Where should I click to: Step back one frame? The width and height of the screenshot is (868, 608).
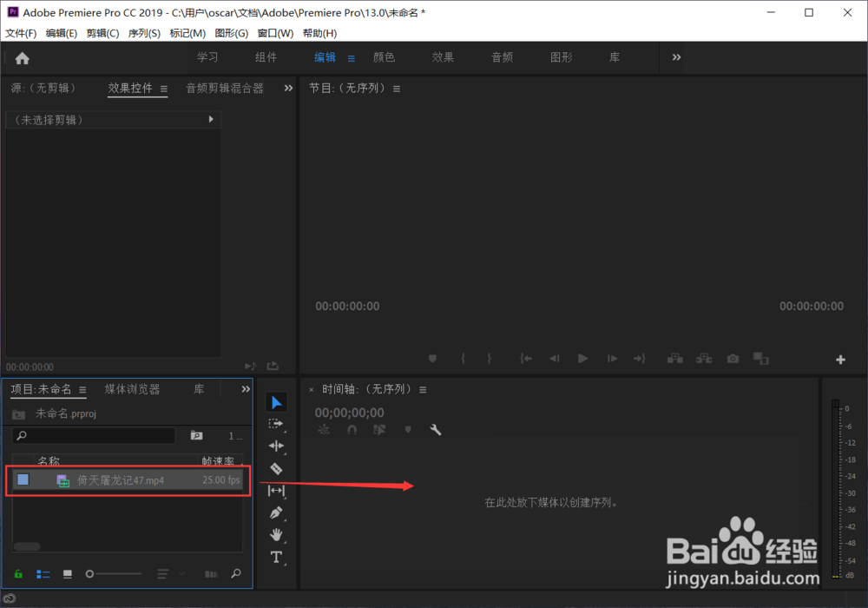pyautogui.click(x=554, y=359)
